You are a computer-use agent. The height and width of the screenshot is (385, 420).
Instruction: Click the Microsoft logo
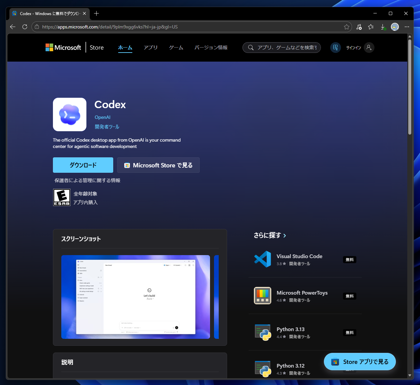[63, 47]
